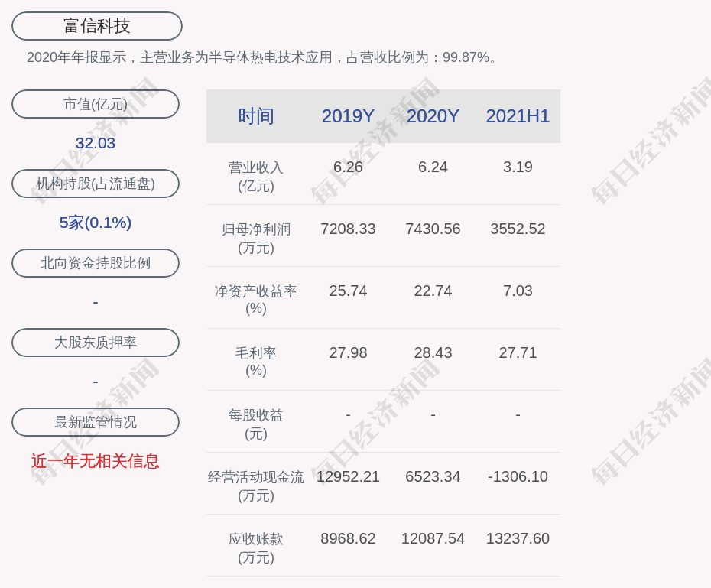711x588 pixels.
Task: Click the 2021H1 cash flow value -1306.10
Action: click(518, 476)
